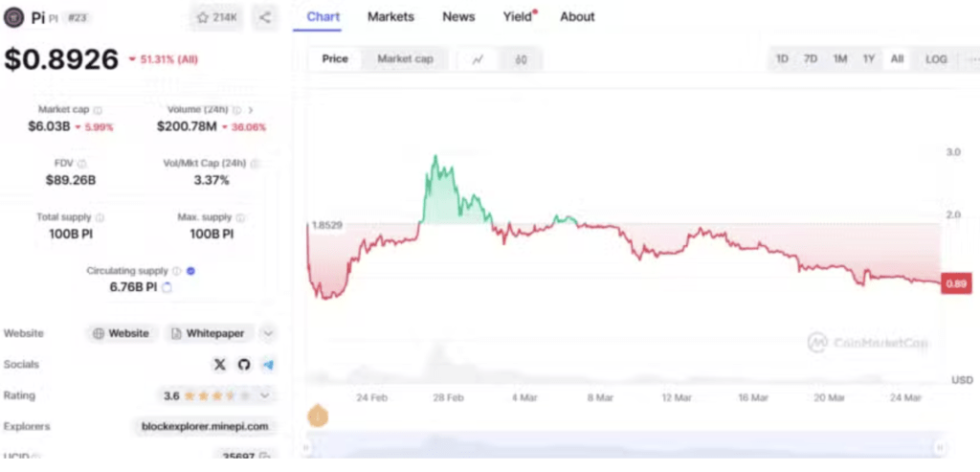Image resolution: width=980 pixels, height=472 pixels.
Task: Open the FDV info icon
Action: coord(82,164)
